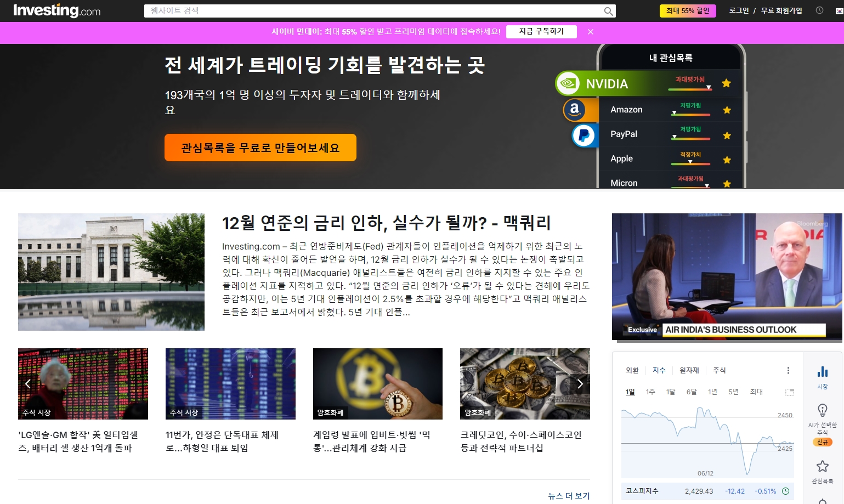844x504 pixels.
Task: Switch to the 외환 tab
Action: coord(632,370)
